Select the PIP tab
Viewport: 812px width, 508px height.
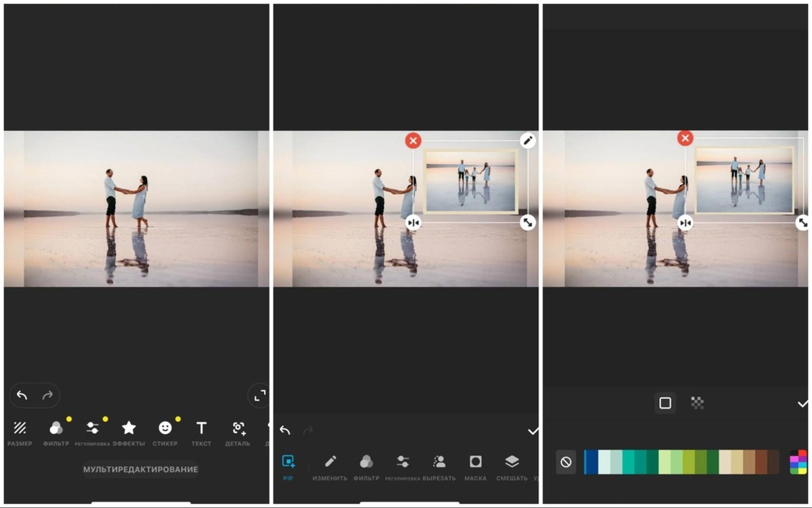[x=288, y=466]
